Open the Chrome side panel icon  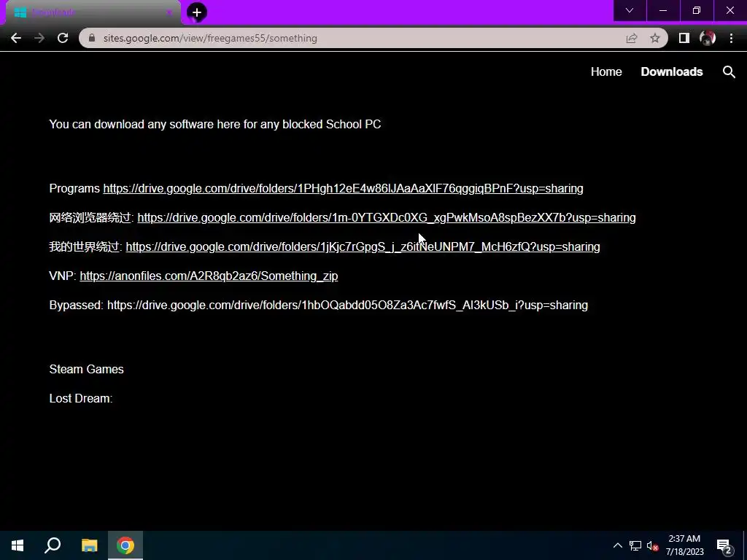click(x=684, y=38)
